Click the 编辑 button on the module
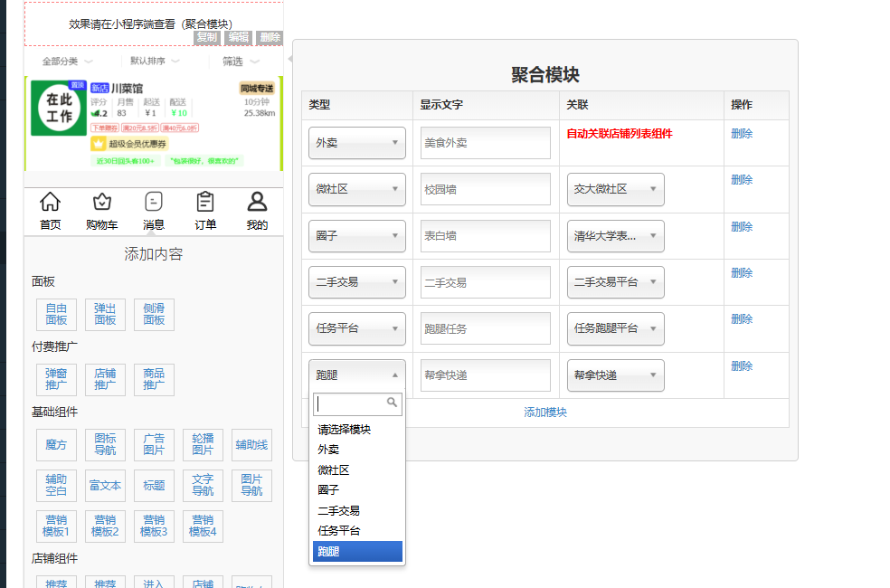Screen dimensions: 890x588 point(238,38)
